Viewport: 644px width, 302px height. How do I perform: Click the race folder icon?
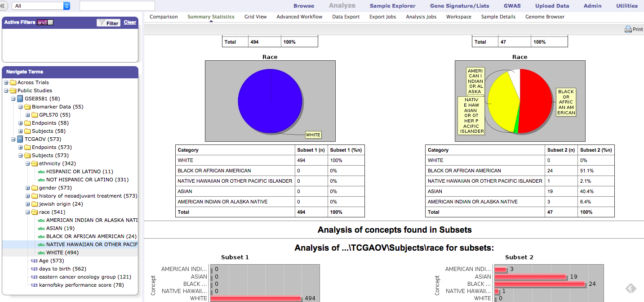[x=35, y=212]
